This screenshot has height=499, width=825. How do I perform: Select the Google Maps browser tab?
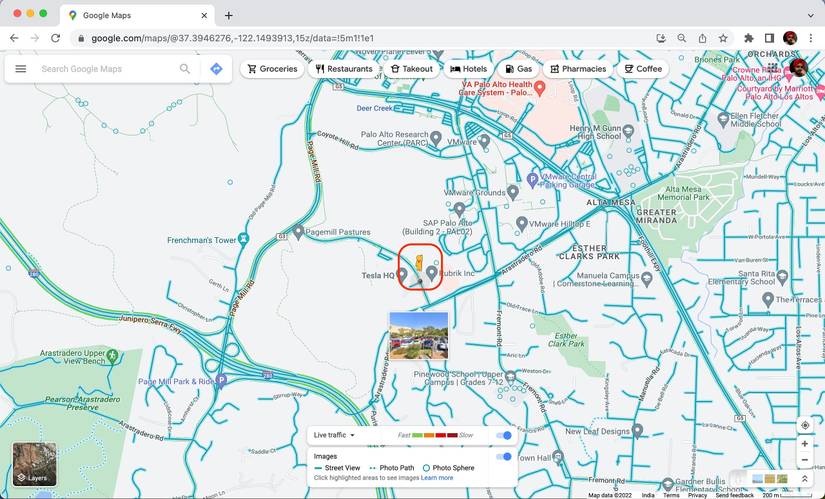(137, 15)
